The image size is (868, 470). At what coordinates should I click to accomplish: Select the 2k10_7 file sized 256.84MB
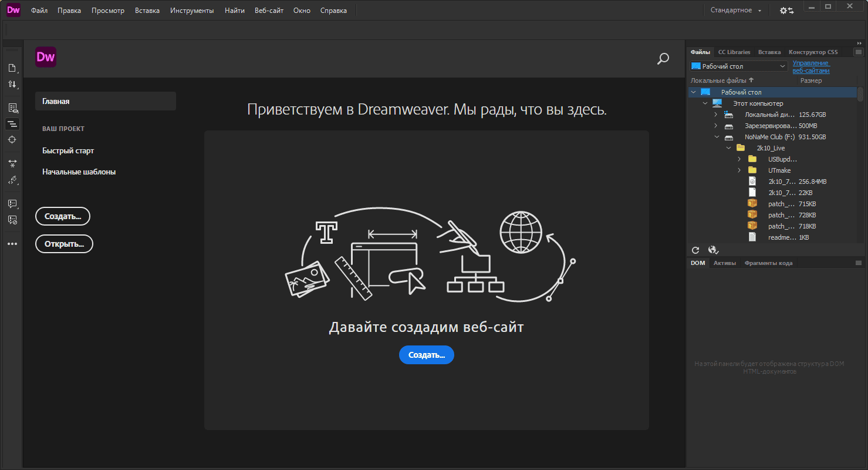pos(772,182)
